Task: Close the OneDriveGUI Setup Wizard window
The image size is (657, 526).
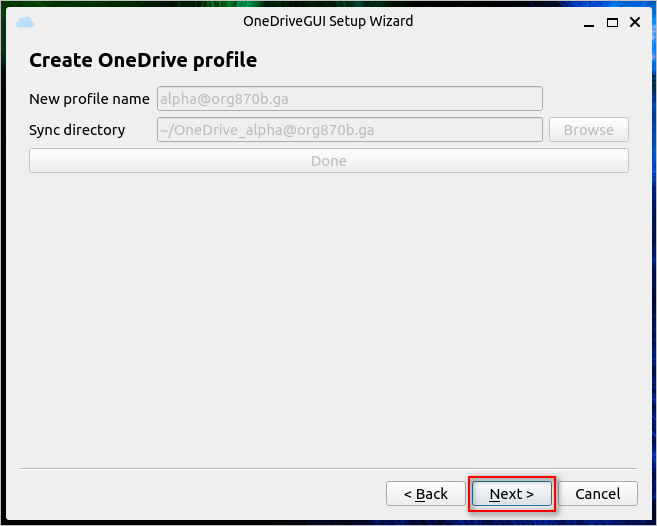Action: 635,22
